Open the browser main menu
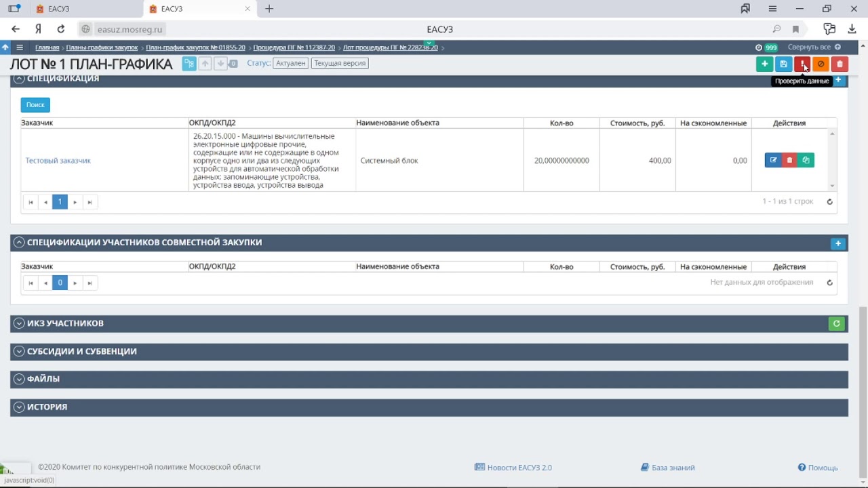This screenshot has width=868, height=488. coord(772,9)
